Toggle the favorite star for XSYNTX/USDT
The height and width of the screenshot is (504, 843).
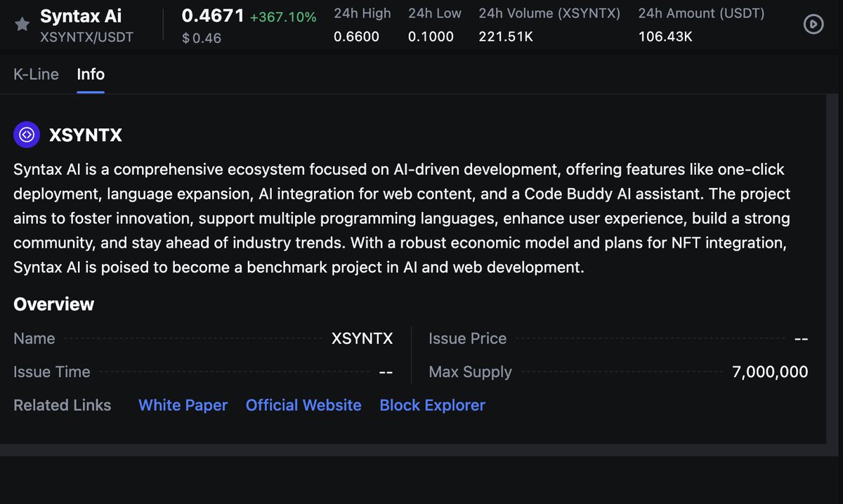[x=22, y=23]
